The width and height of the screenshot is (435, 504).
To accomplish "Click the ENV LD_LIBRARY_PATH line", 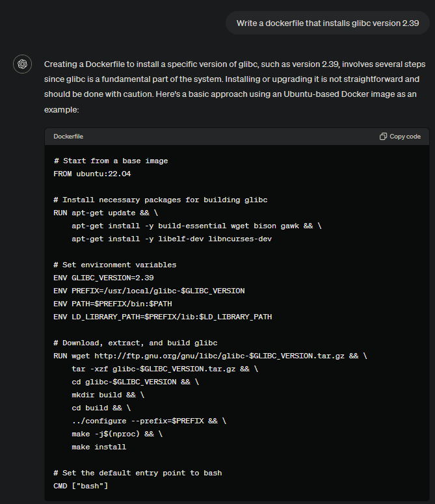I will click(163, 317).
